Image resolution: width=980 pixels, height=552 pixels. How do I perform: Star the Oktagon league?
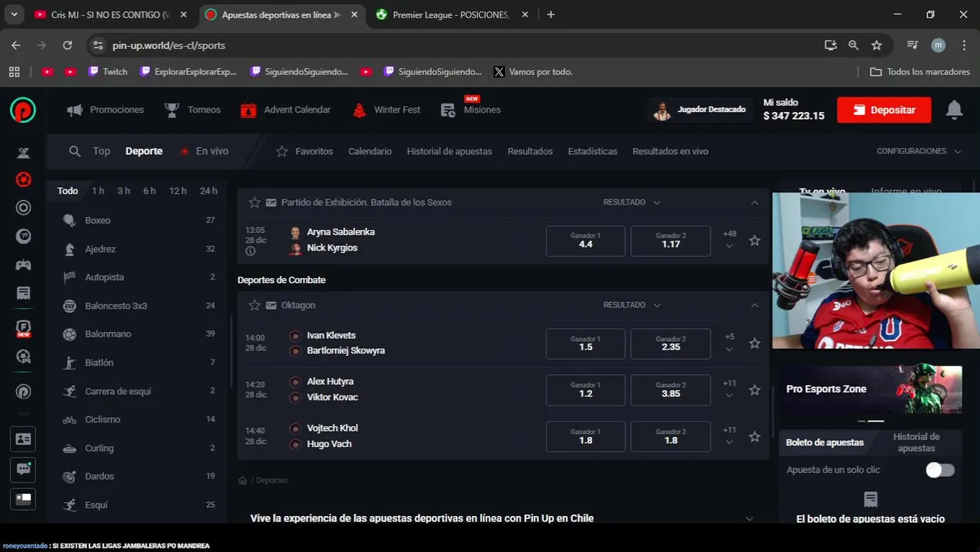[255, 305]
